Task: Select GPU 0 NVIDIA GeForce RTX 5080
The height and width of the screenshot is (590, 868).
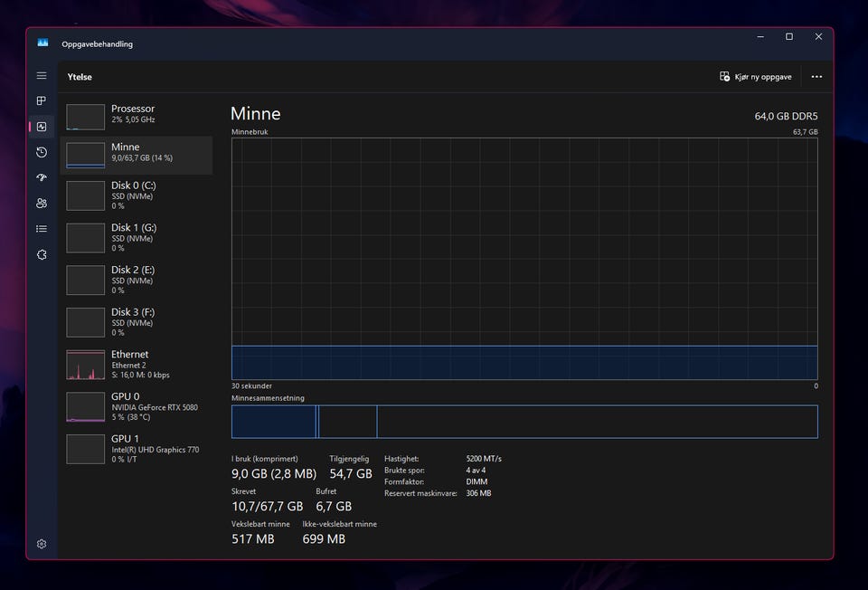Action: tap(137, 406)
